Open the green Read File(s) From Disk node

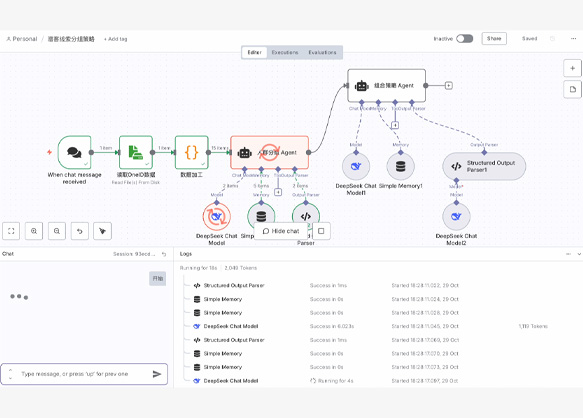tap(136, 152)
